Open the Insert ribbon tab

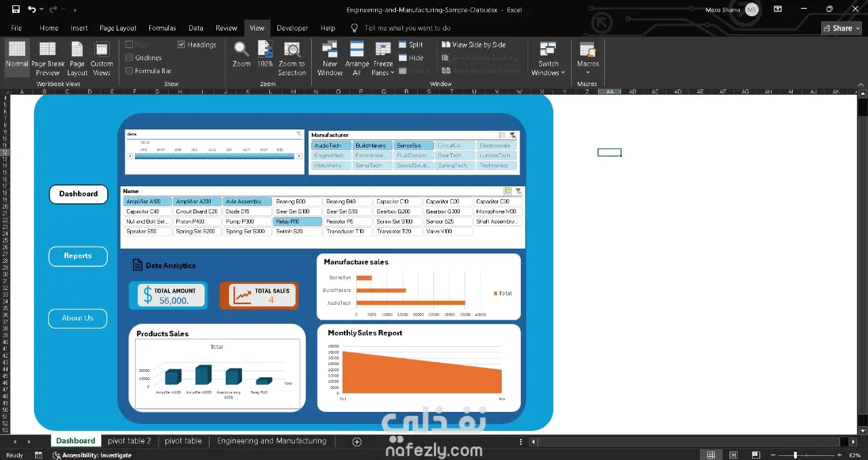point(79,28)
